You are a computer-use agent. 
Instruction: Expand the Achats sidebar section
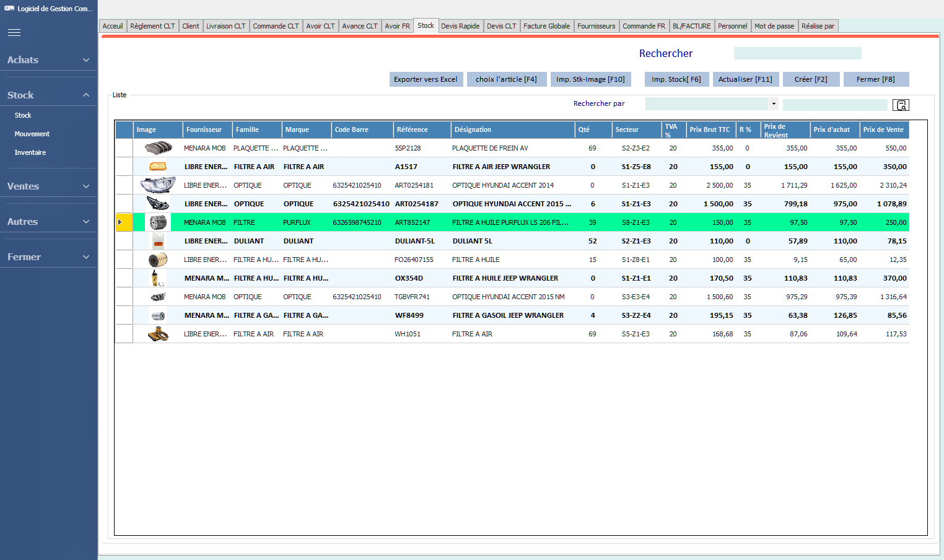48,60
